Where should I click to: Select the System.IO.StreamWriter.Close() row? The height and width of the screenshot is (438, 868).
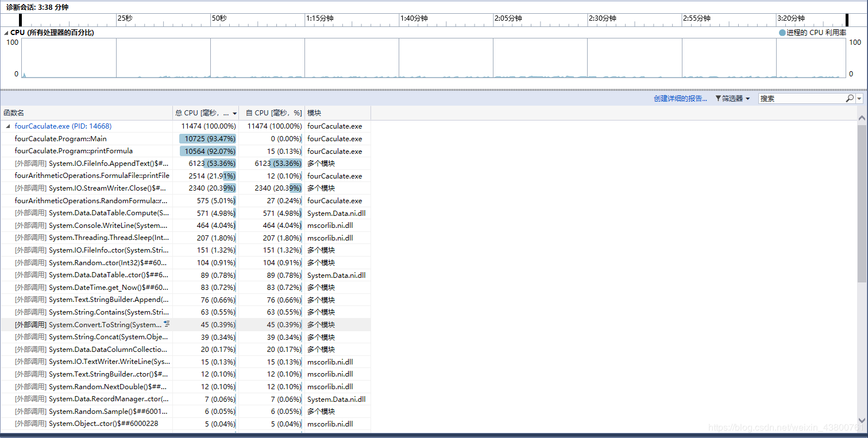[185, 188]
